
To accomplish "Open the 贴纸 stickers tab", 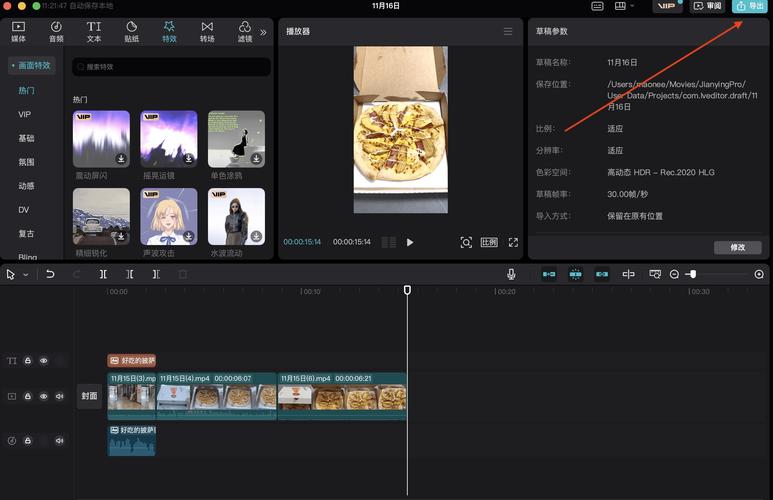I will pyautogui.click(x=131, y=32).
